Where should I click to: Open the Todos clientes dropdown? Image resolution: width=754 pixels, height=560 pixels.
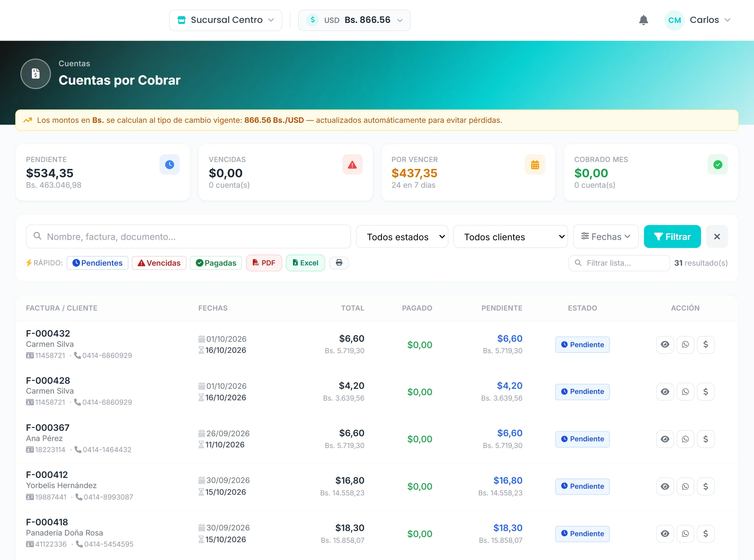click(510, 237)
